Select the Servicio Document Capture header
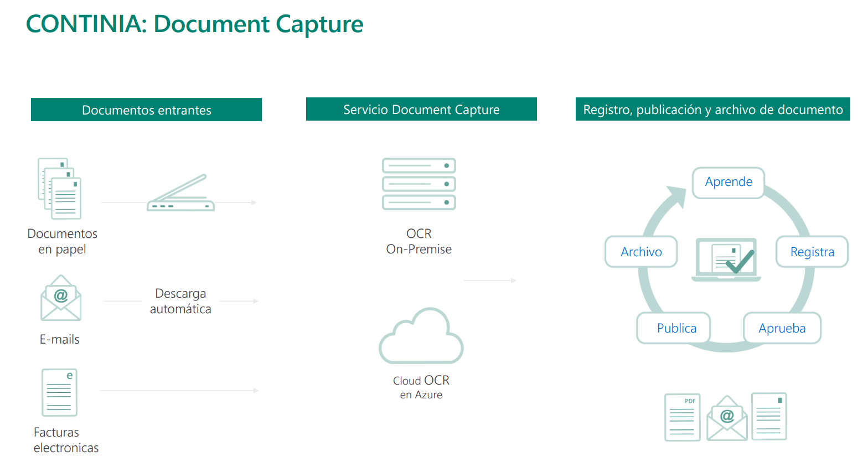 (x=421, y=109)
